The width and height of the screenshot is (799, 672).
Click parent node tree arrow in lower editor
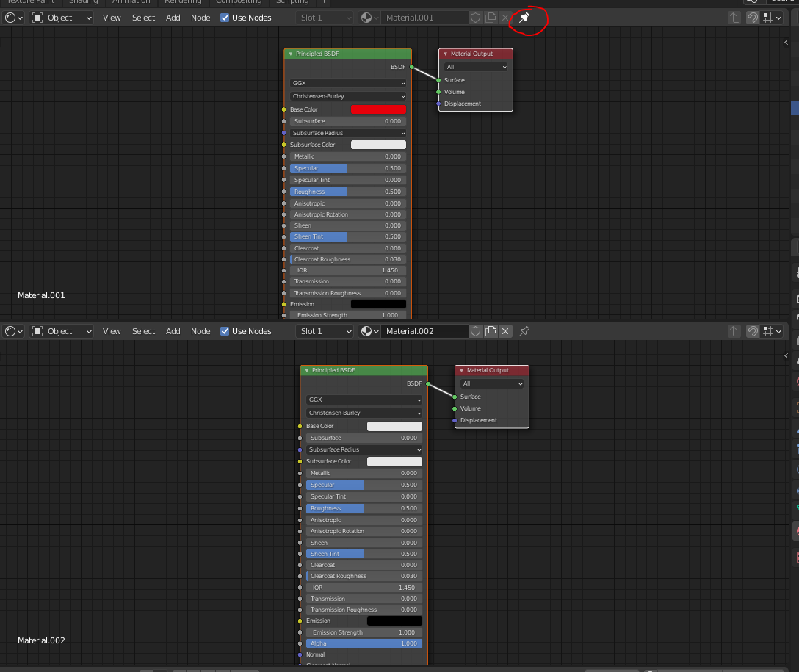[734, 331]
